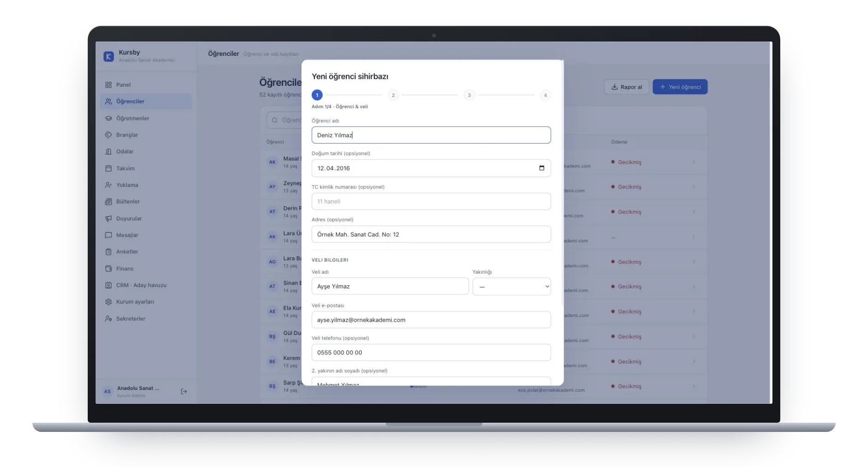Expand the Yakınlığı dropdown

[512, 287]
